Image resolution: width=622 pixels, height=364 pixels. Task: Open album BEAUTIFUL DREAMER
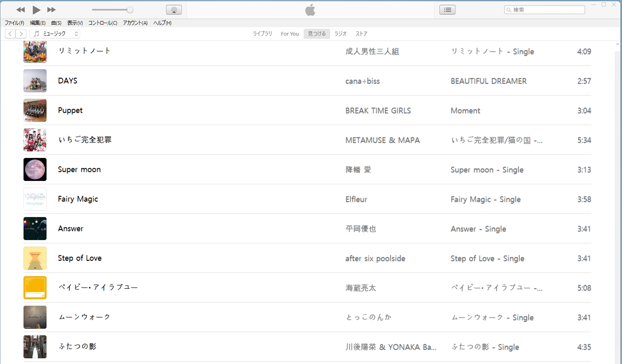click(x=489, y=81)
